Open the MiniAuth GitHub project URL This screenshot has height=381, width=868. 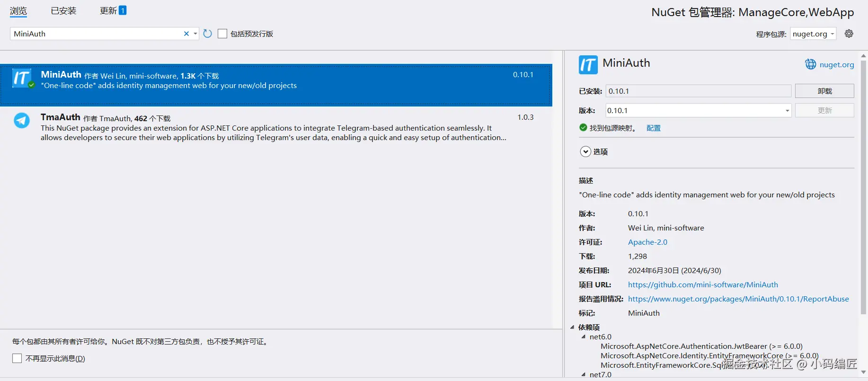pyautogui.click(x=703, y=284)
